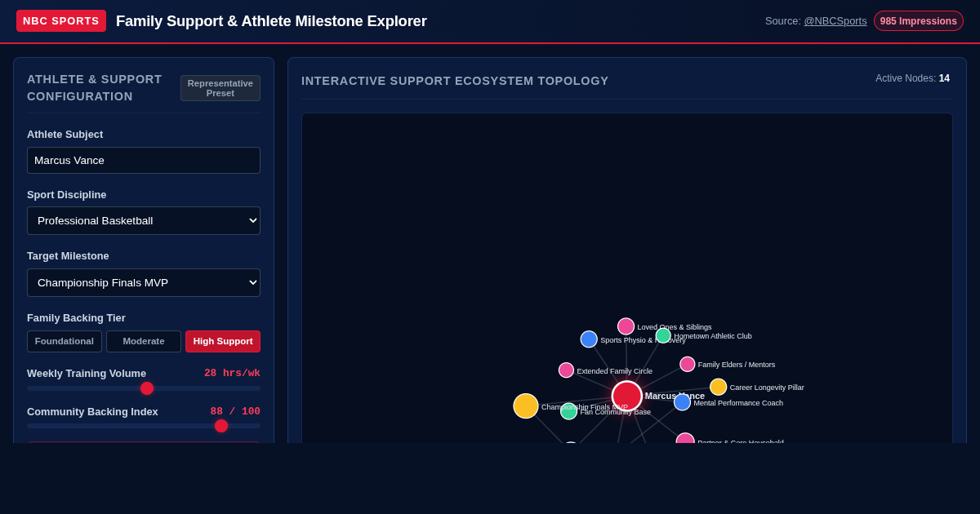
Task: Click the Athlete & Support Configuration heading
Action: point(95,87)
